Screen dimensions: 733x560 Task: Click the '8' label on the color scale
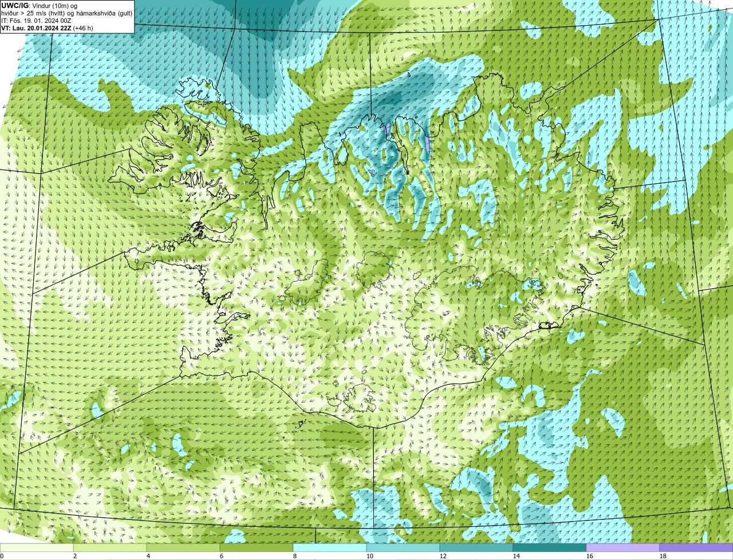295,556
